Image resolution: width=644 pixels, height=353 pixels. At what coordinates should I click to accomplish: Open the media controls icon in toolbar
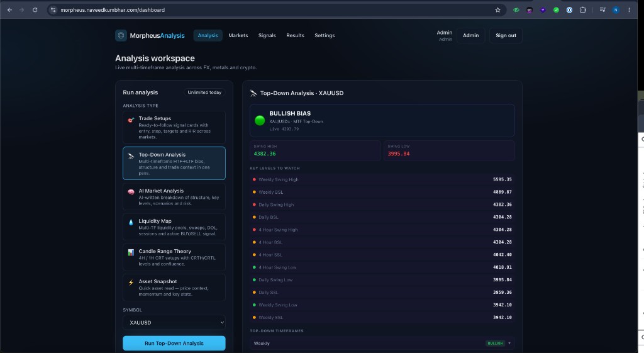(x=602, y=10)
